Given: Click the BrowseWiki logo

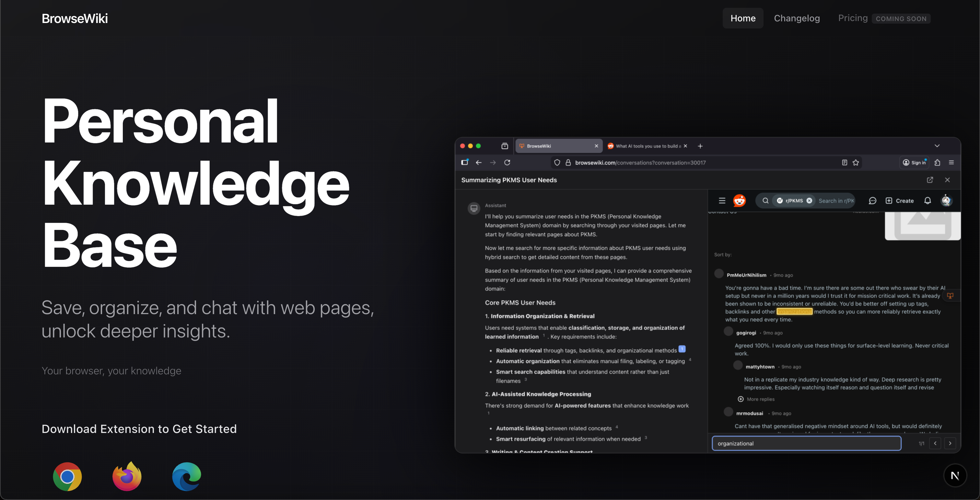Looking at the screenshot, I should click(75, 18).
